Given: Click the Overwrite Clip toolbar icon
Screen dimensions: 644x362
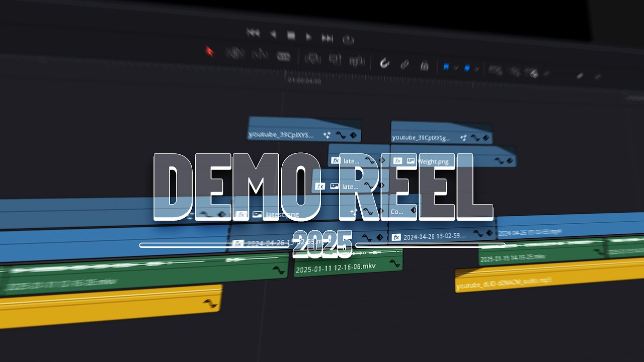Looking at the screenshot, I should click(x=335, y=60).
